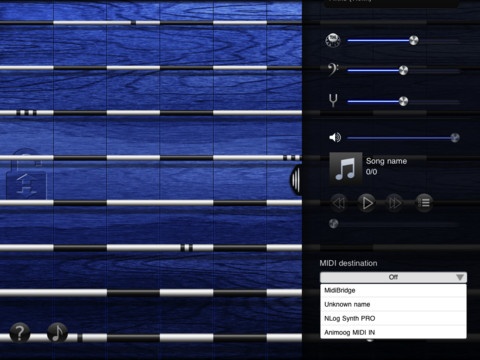The image size is (480, 360).
Task: Select MidiBridge as MIDI destination
Action: pyautogui.click(x=393, y=290)
